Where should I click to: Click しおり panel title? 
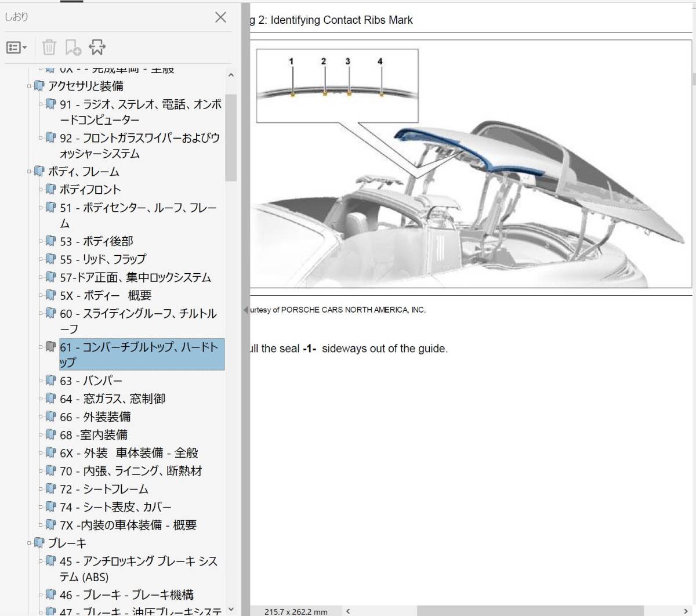coord(16,17)
